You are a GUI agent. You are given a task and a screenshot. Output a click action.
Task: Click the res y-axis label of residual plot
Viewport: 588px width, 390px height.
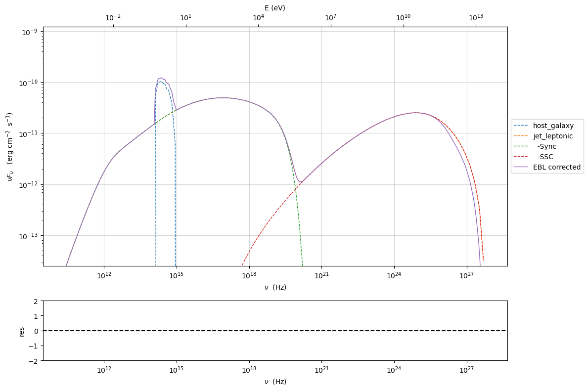21,331
